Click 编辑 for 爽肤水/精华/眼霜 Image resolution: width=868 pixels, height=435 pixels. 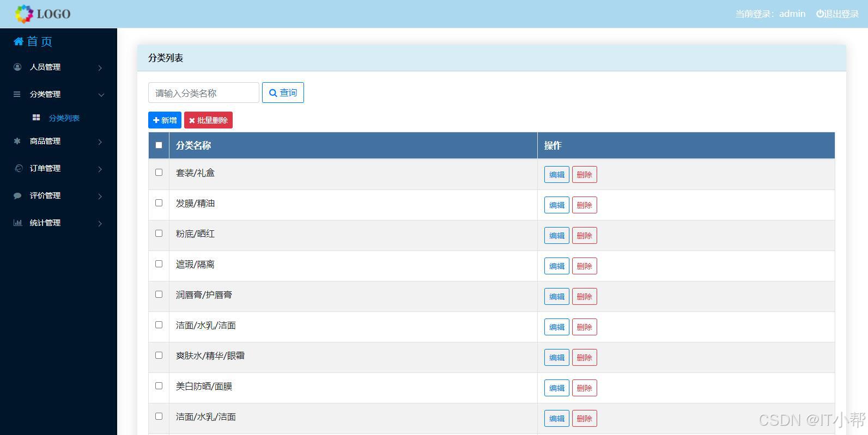(x=557, y=357)
